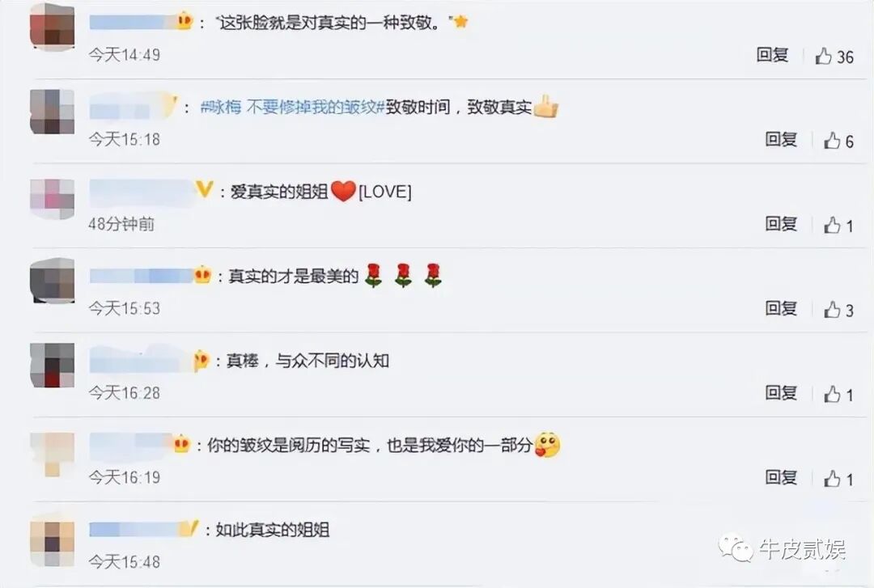Reply to 真棒，与众不同的认知 comment
The width and height of the screenshot is (874, 588).
coord(781,393)
